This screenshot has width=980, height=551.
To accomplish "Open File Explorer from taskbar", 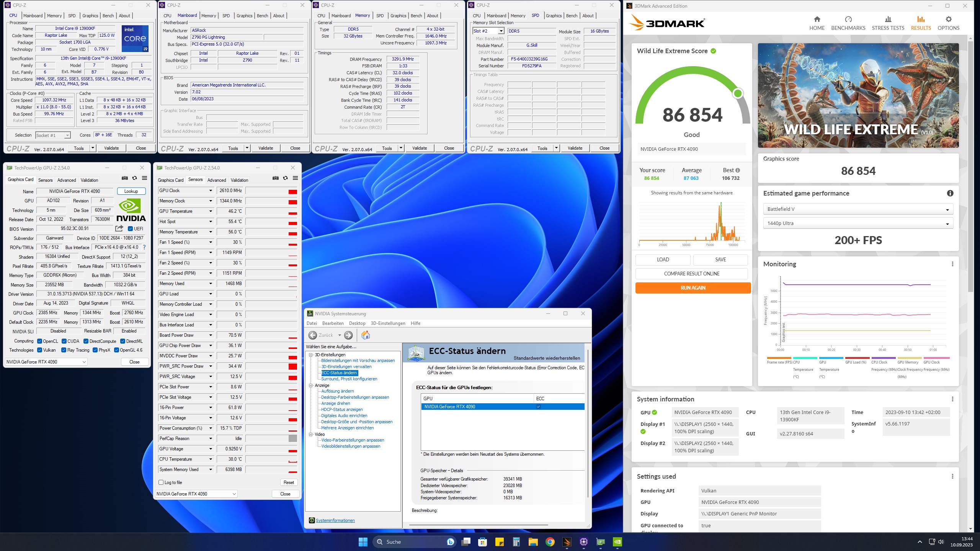I will [533, 542].
